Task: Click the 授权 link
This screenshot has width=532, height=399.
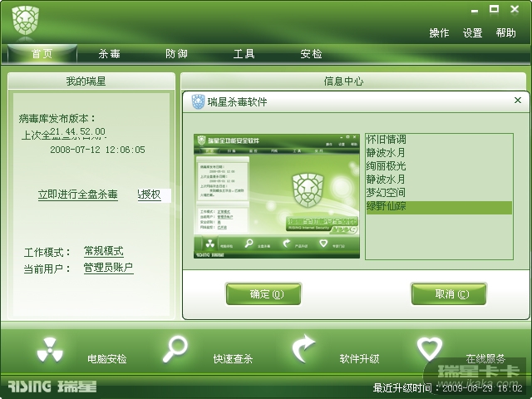Action: (x=150, y=195)
